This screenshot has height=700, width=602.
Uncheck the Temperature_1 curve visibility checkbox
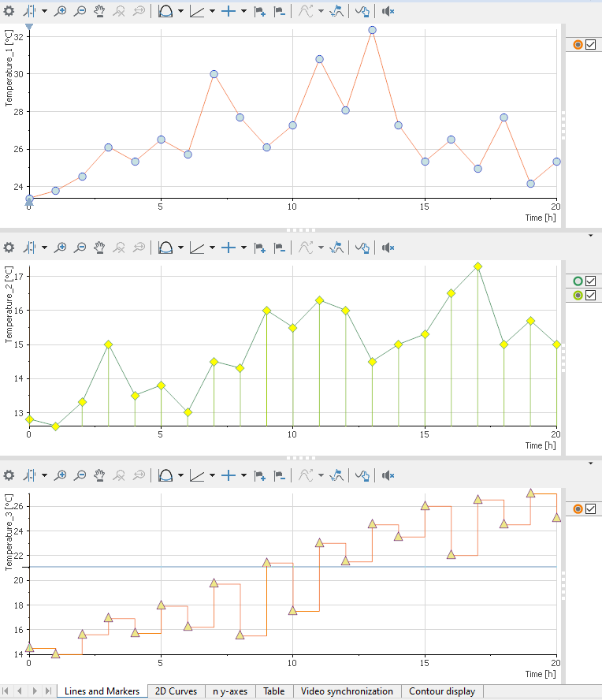(x=590, y=45)
